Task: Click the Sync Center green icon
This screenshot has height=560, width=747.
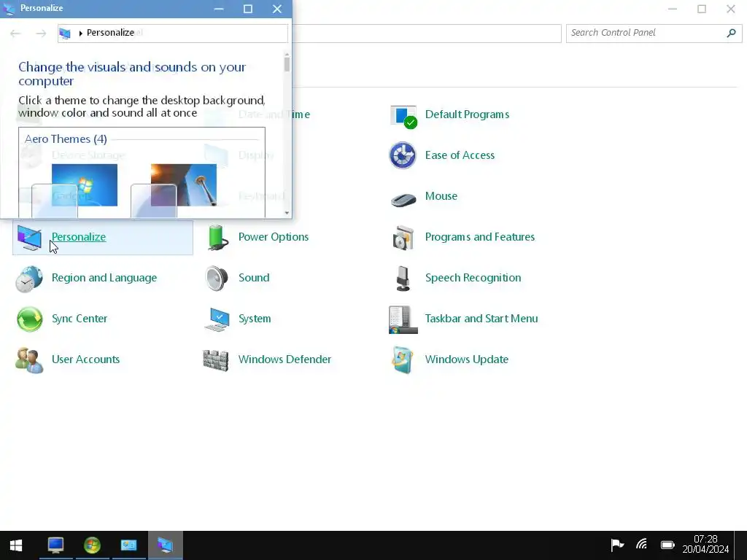Action: pos(29,319)
